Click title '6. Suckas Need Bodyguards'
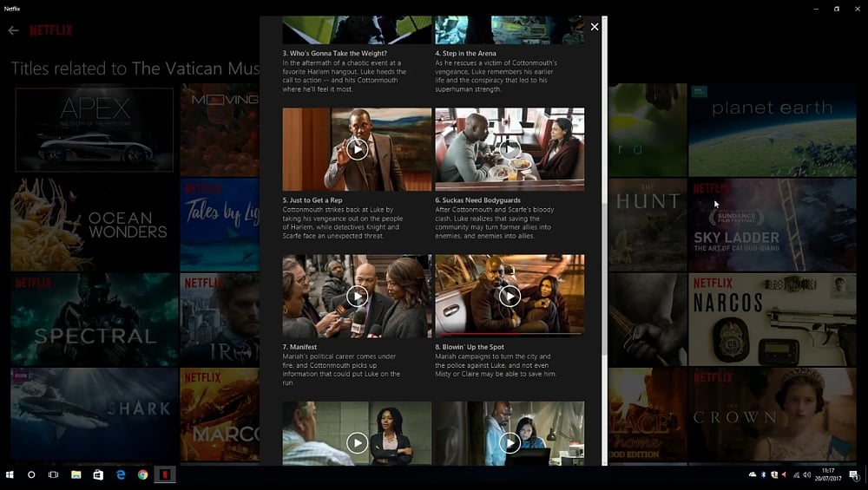Image resolution: width=868 pixels, height=490 pixels. point(477,200)
